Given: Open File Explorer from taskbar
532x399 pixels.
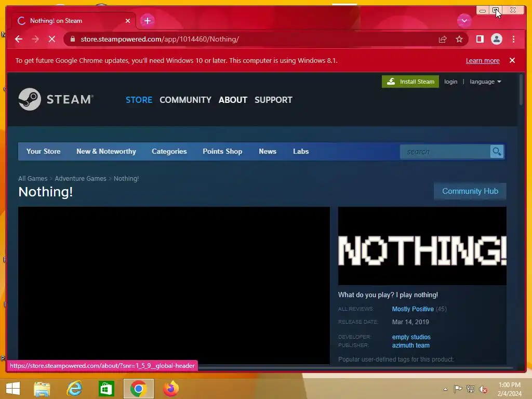Looking at the screenshot, I should [x=42, y=389].
